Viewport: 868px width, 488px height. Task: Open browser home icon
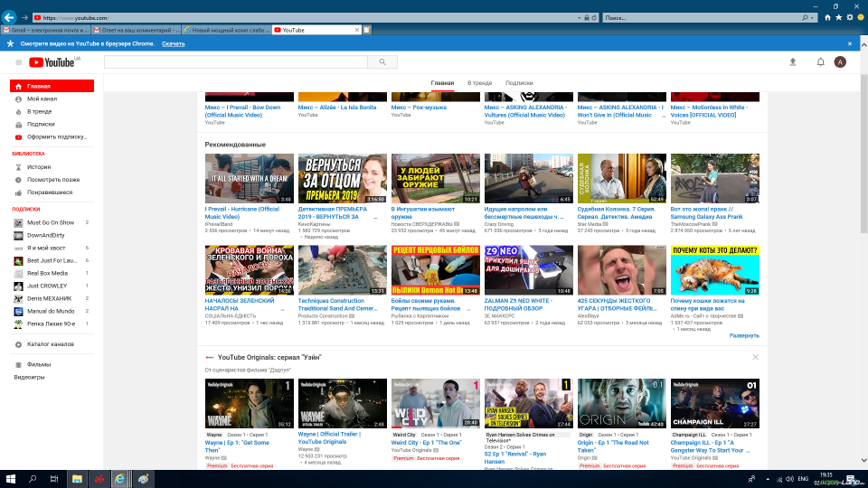tap(827, 18)
